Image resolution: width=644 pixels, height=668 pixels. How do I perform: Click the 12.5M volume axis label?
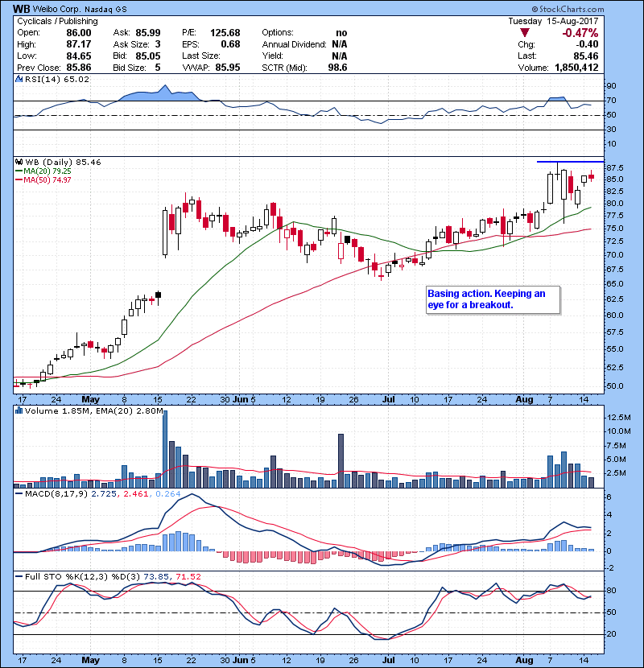tap(618, 417)
